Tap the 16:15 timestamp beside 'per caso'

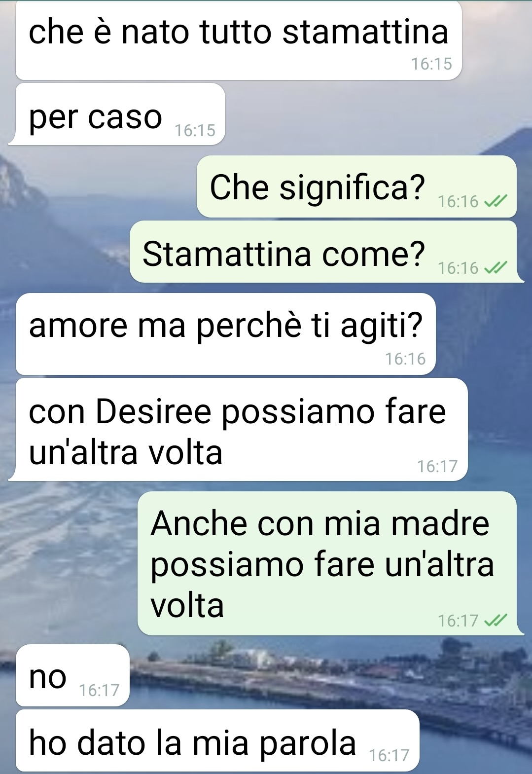(195, 130)
